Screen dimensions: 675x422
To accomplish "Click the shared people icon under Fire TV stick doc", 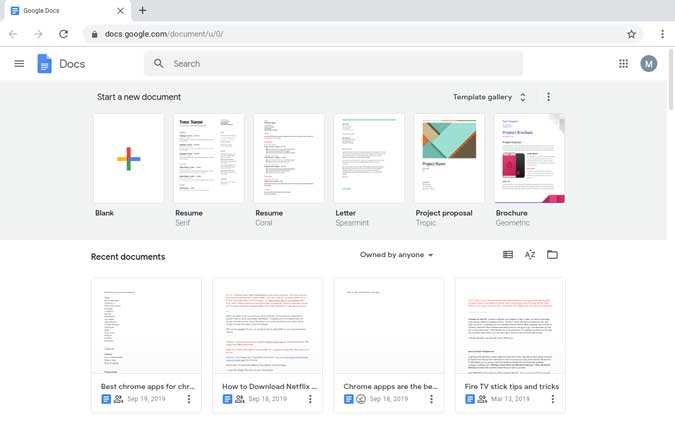I will point(483,399).
